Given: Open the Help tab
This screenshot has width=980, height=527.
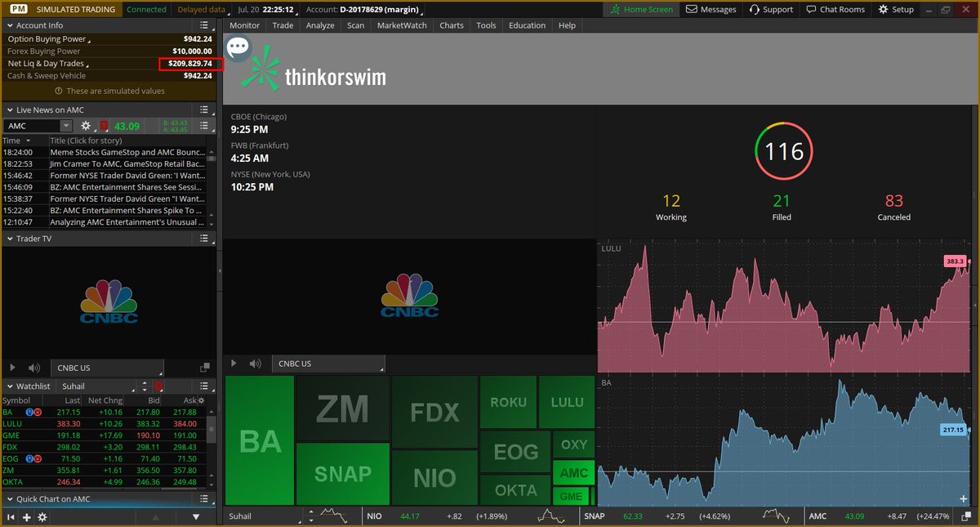Looking at the screenshot, I should click(x=567, y=25).
